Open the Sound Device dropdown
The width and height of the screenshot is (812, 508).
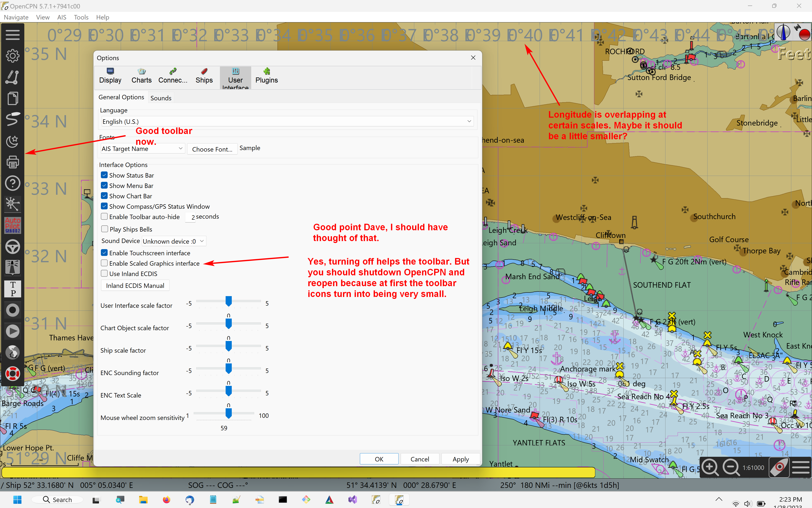174,241
